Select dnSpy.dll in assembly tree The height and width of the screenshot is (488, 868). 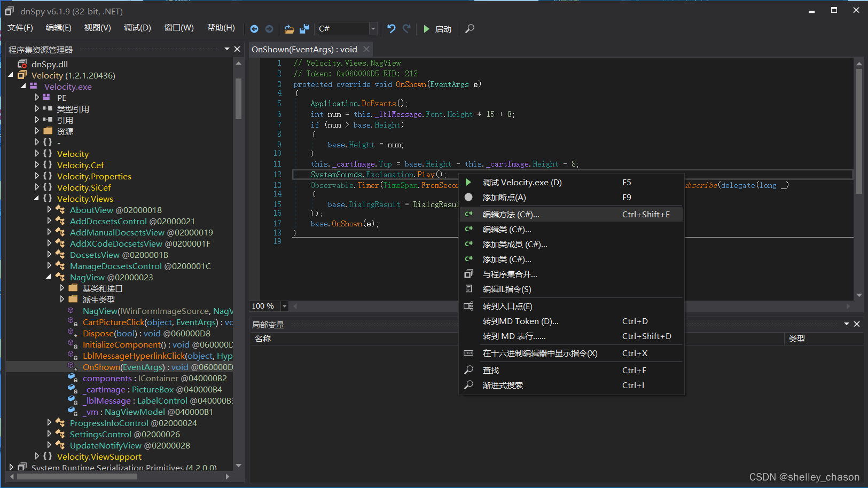coord(49,64)
